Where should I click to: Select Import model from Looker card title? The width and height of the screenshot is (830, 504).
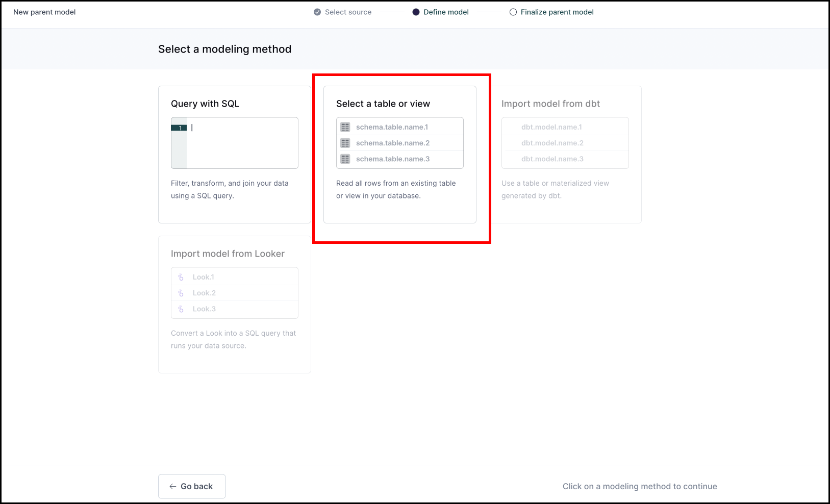(x=228, y=254)
